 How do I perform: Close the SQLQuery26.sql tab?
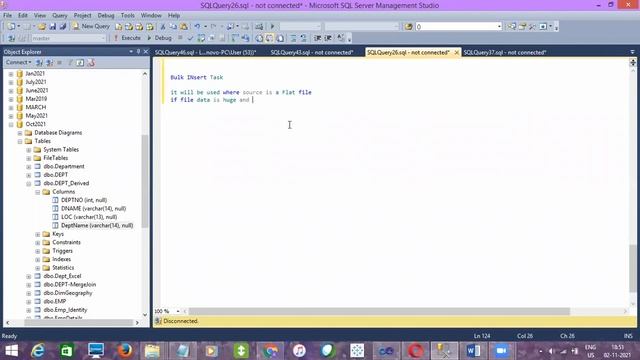coord(456,52)
